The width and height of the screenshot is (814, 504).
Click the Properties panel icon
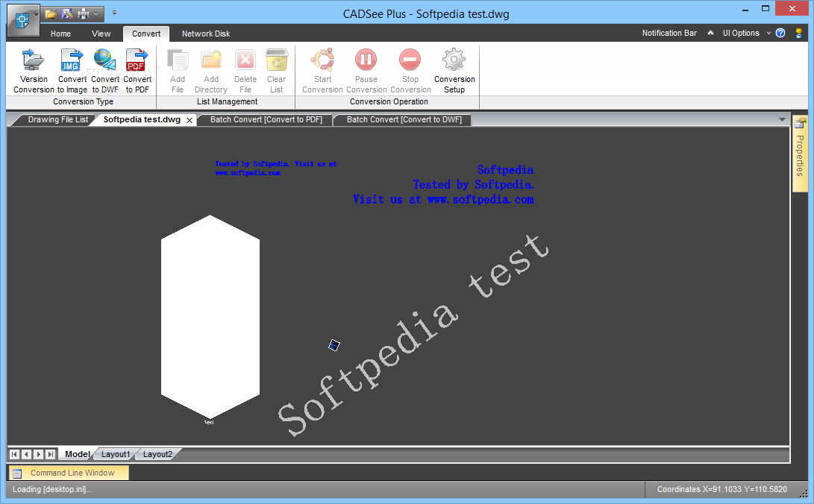pyautogui.click(x=800, y=124)
